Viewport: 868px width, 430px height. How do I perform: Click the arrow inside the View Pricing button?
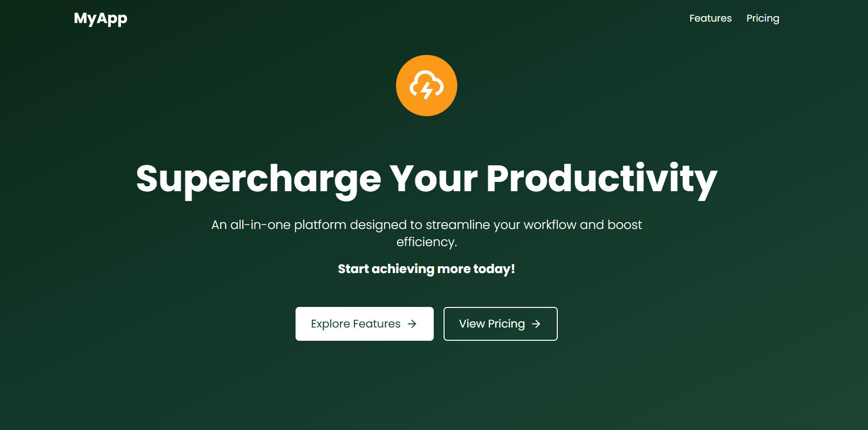[x=536, y=324]
